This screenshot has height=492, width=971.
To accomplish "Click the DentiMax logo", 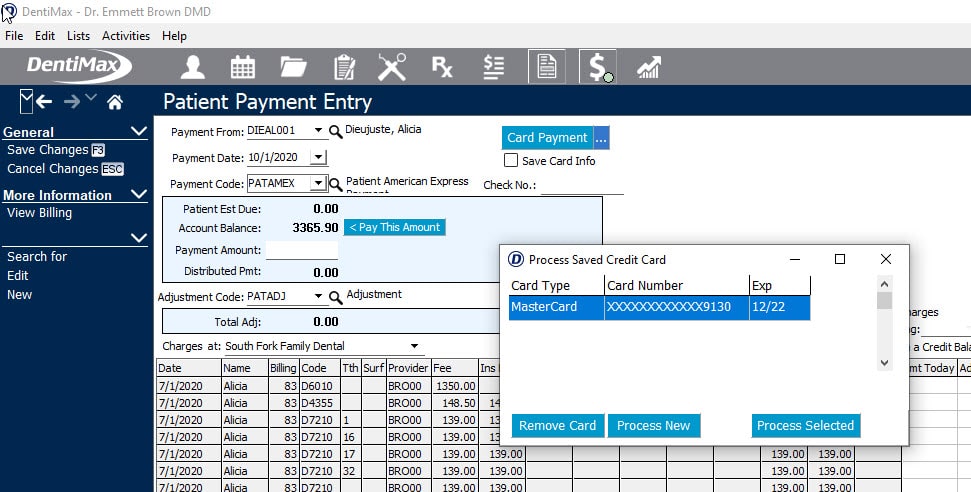I will [x=79, y=66].
